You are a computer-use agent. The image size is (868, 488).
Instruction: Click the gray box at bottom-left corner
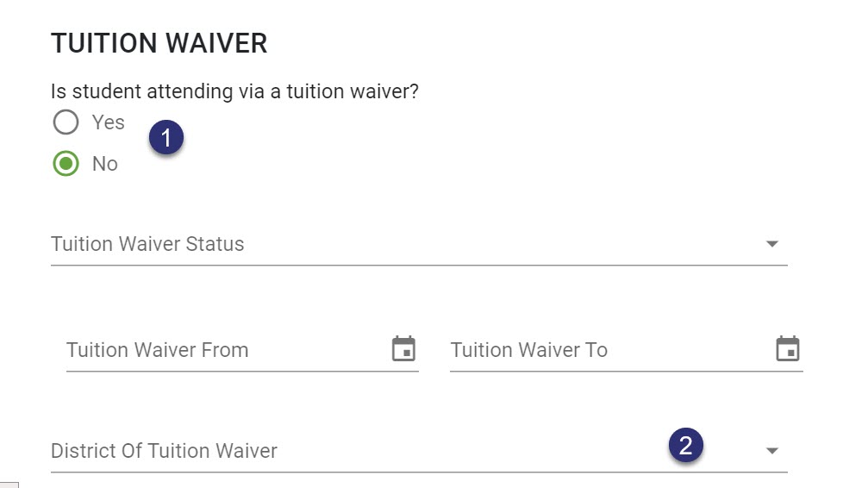pyautogui.click(x=9, y=485)
